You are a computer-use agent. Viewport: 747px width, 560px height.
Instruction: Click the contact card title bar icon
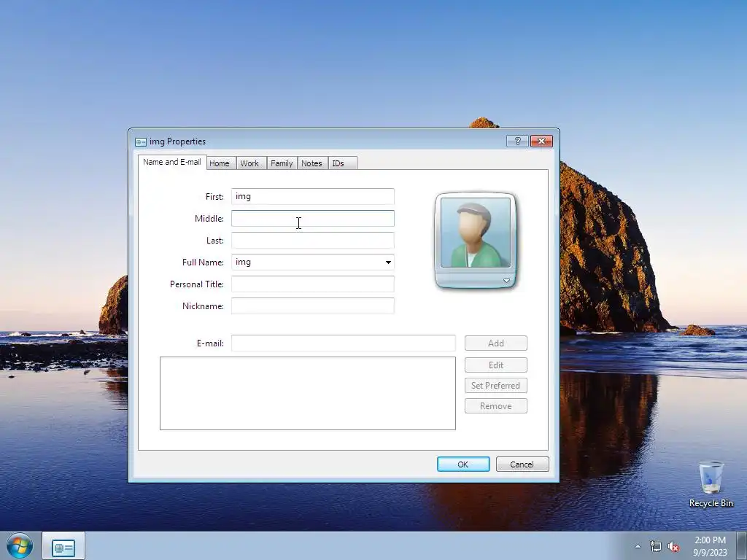pos(141,142)
